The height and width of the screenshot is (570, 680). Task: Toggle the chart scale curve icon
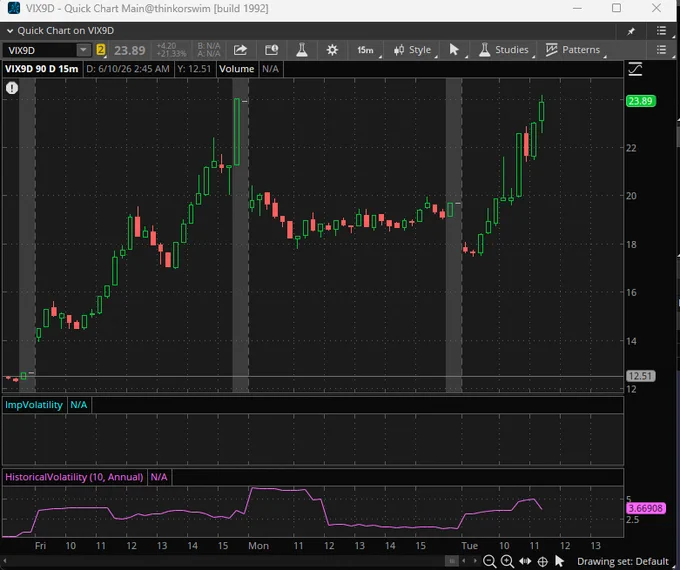(x=635, y=69)
